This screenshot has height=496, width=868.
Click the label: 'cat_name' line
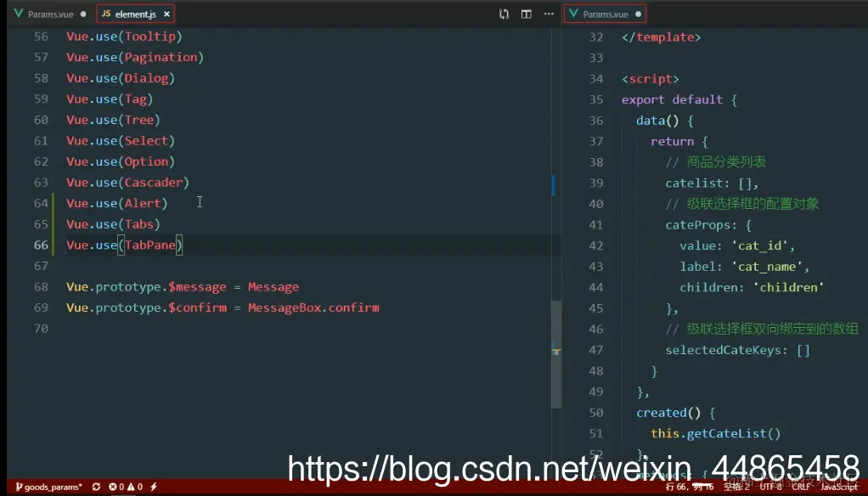tap(745, 267)
